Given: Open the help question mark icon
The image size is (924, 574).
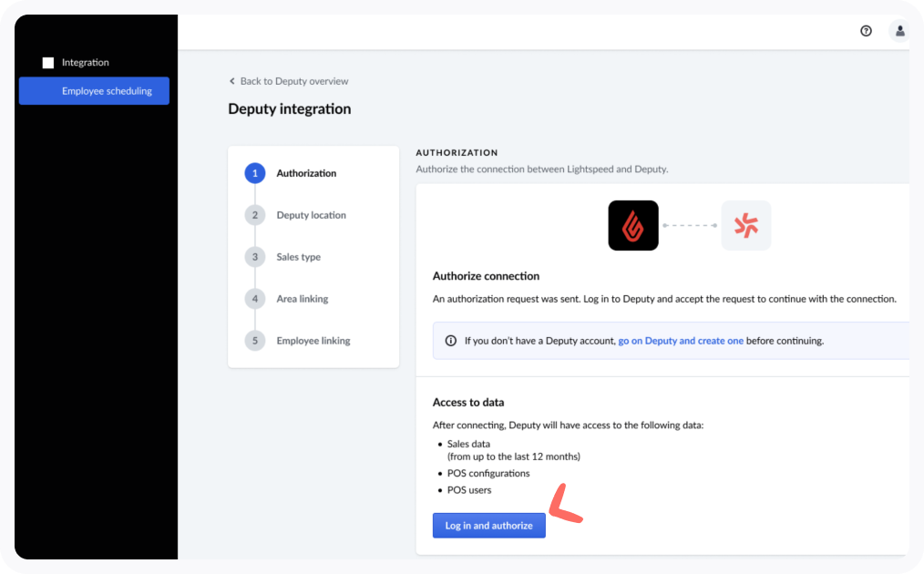Looking at the screenshot, I should (866, 31).
